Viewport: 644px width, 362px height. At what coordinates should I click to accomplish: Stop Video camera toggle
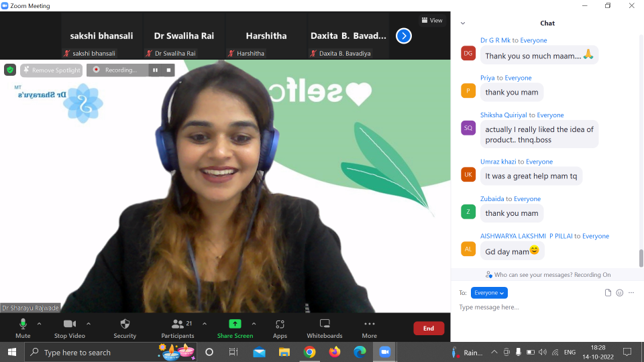(x=69, y=324)
